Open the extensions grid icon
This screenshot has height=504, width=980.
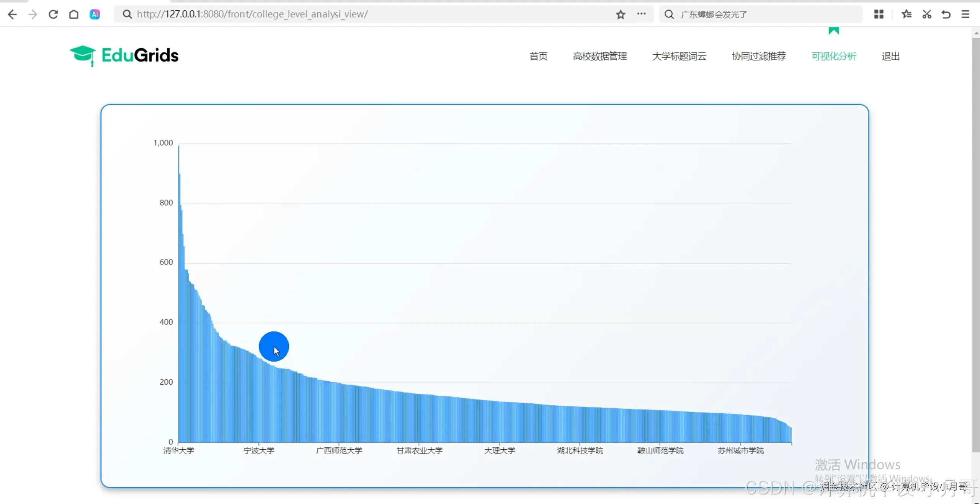click(x=879, y=15)
